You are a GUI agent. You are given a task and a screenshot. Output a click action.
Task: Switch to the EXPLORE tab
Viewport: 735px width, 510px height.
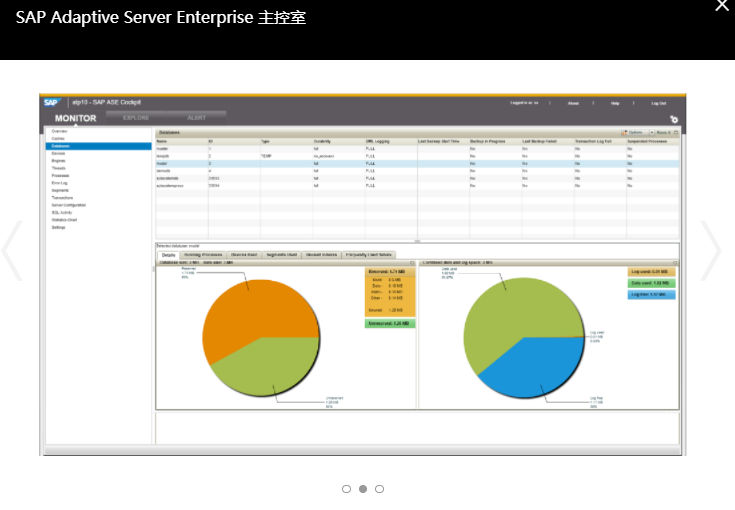[x=136, y=118]
